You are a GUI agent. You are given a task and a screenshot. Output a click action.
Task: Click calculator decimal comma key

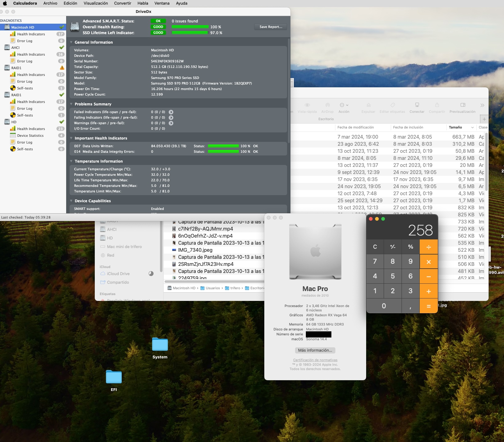[x=410, y=306]
